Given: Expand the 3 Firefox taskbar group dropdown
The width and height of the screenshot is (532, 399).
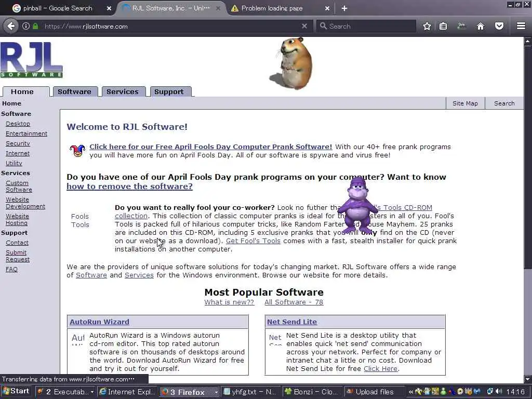Looking at the screenshot, I should point(216,392).
